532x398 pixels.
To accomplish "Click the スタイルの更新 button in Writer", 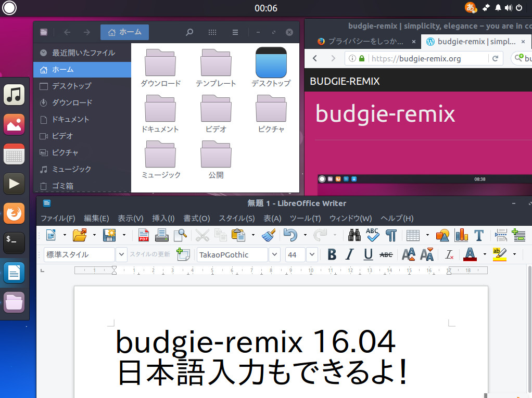I will pos(149,254).
